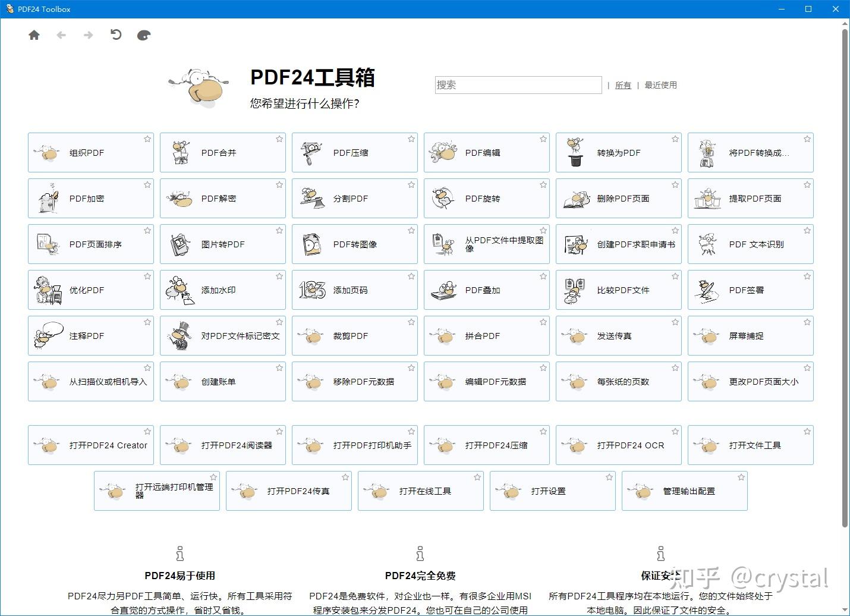Select the PDF压缩 compression tool
This screenshot has height=616, width=850.
point(354,152)
